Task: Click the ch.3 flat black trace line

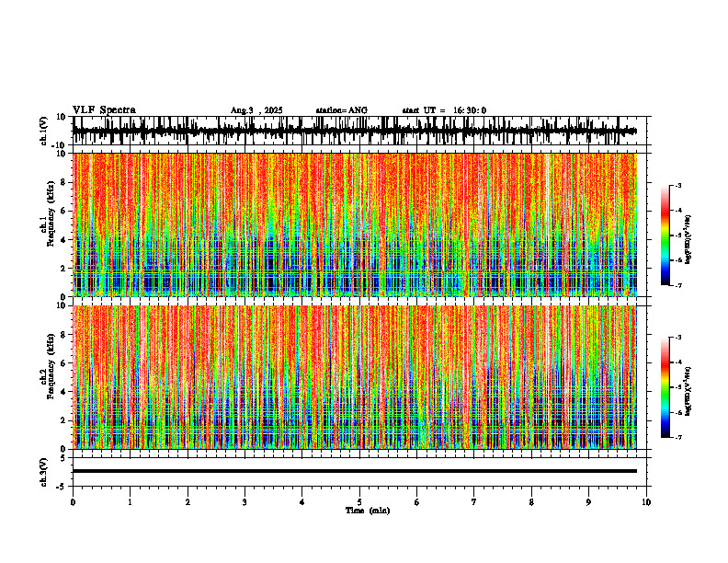Action: [355, 471]
